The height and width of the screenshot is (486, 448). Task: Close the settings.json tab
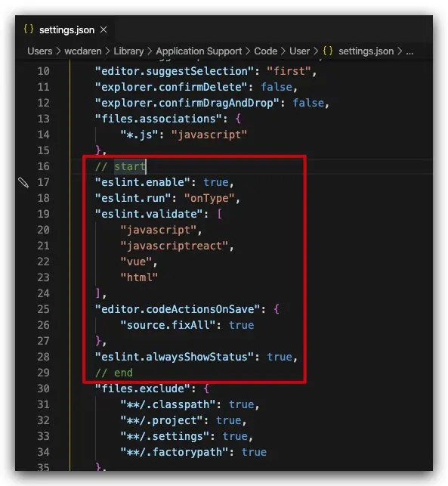tap(104, 29)
